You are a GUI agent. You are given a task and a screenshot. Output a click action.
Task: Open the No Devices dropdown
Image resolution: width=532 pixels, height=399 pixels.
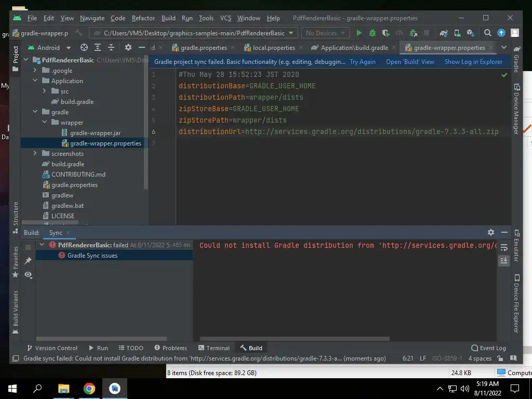point(325,33)
